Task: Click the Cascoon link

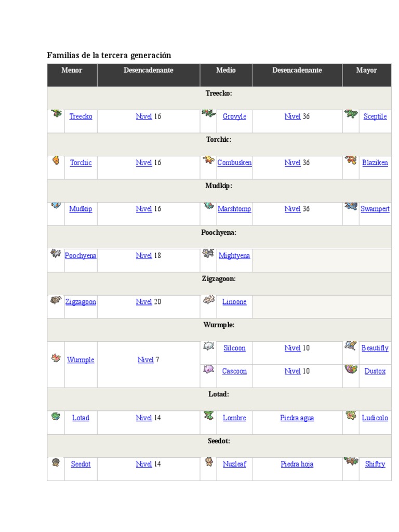Action: click(x=234, y=371)
